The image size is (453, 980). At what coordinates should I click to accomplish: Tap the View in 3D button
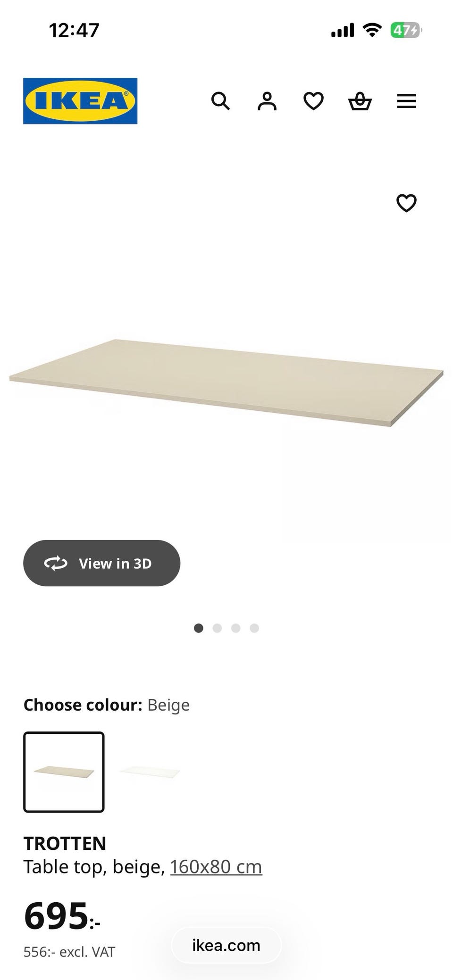pos(101,563)
